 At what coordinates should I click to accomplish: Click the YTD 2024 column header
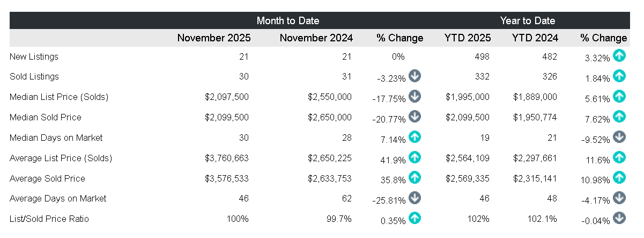coord(535,38)
